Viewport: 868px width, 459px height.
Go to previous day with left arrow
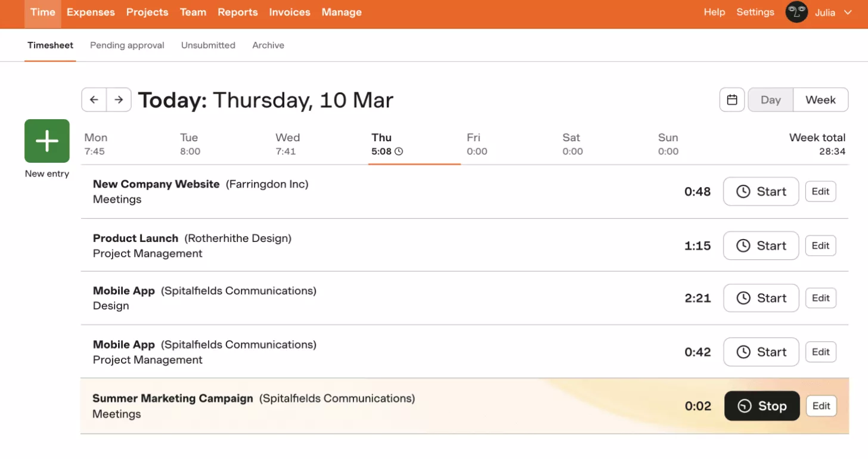[x=94, y=100]
